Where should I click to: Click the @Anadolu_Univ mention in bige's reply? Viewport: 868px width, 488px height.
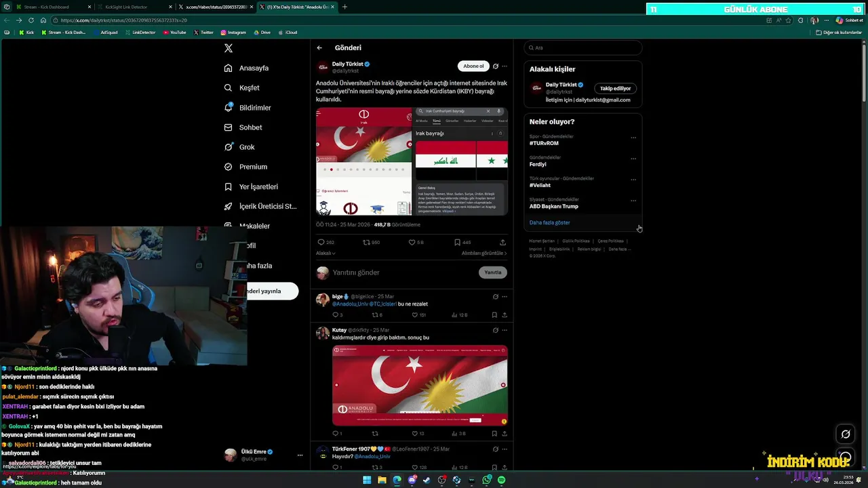(x=350, y=304)
